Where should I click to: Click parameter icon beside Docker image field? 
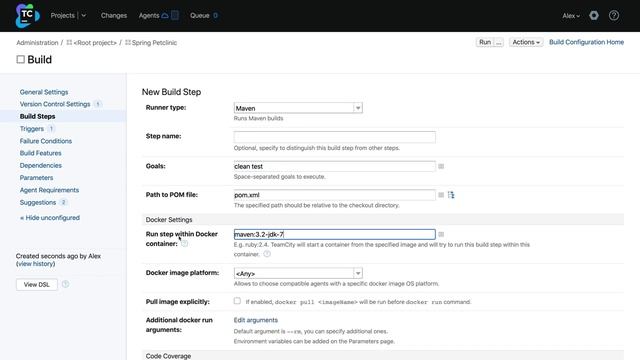pyautogui.click(x=441, y=234)
